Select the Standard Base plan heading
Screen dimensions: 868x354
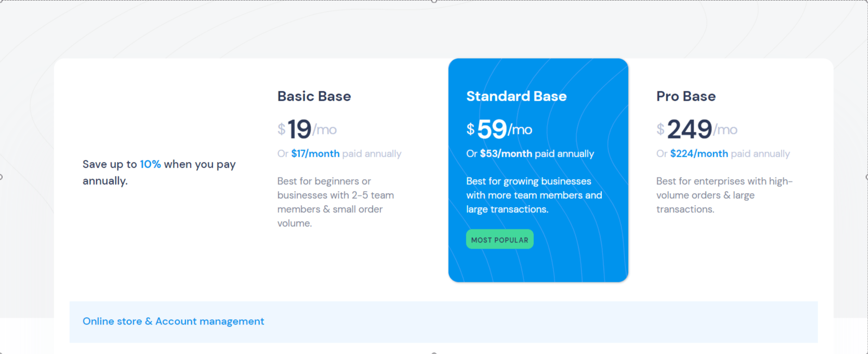tap(516, 96)
